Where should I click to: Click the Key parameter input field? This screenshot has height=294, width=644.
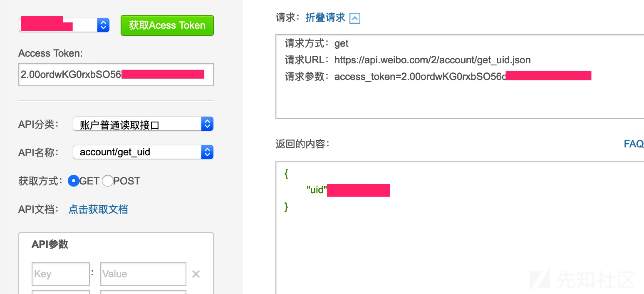(61, 274)
